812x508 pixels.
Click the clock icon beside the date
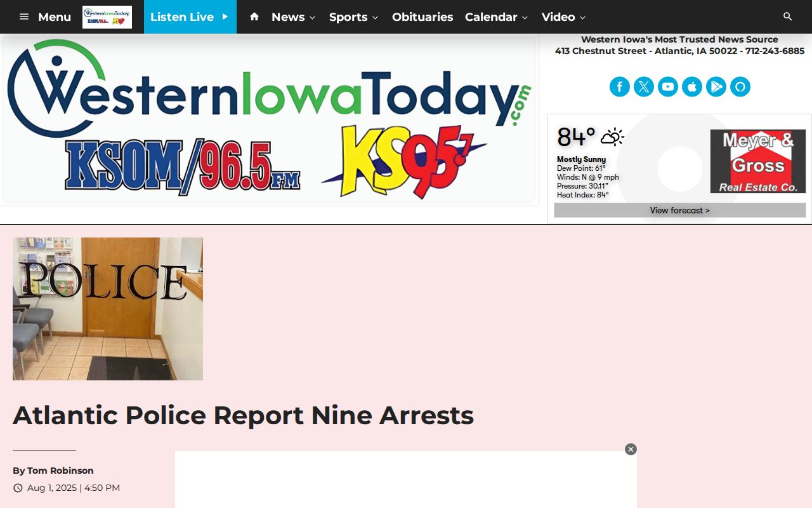tap(18, 488)
